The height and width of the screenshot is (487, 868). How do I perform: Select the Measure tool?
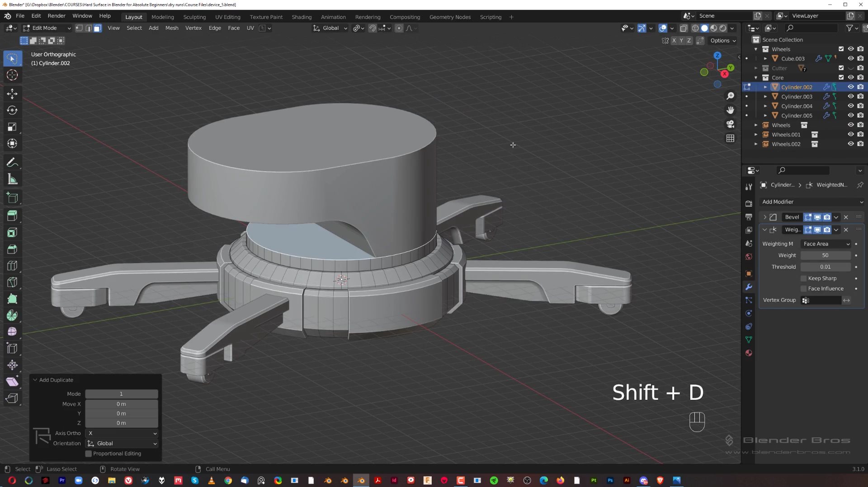12,178
